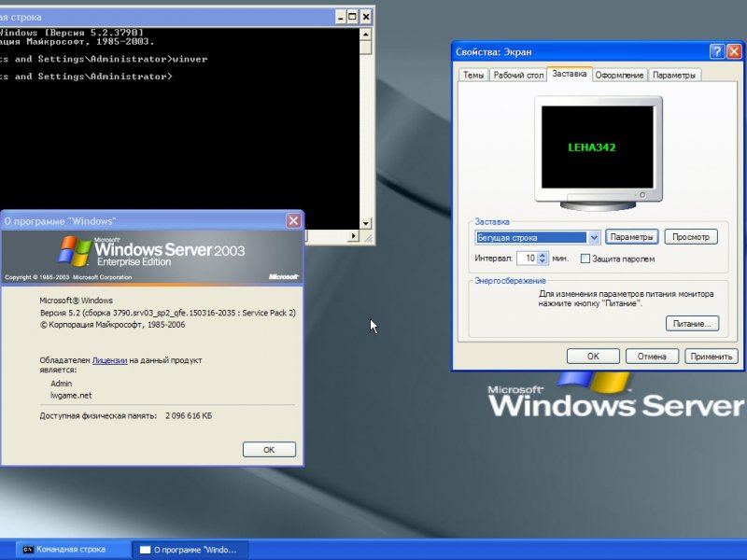The image size is (747, 560).
Task: Close the Свойства: Экран dialog
Action: click(734, 51)
